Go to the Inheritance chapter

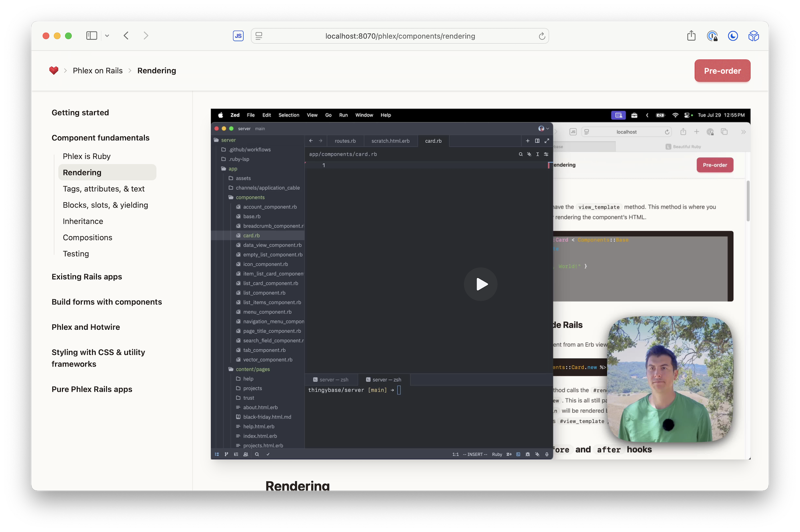[x=83, y=221]
